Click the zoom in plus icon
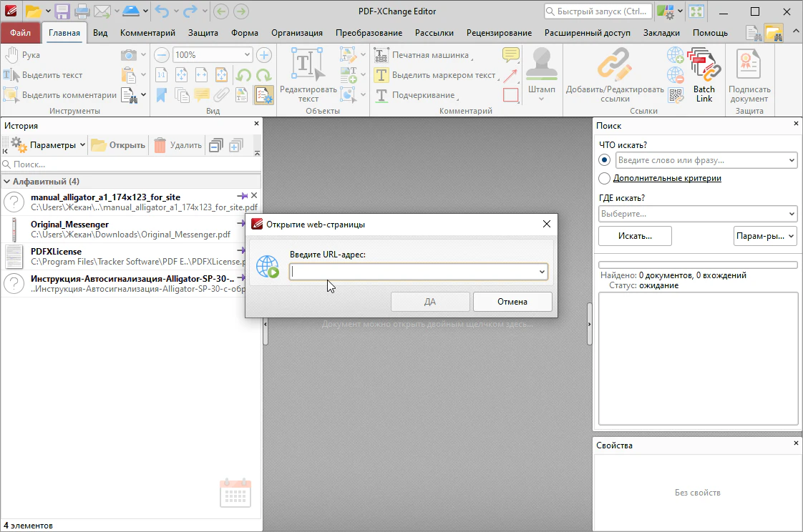Screen dimensions: 803x532 (x=264, y=55)
